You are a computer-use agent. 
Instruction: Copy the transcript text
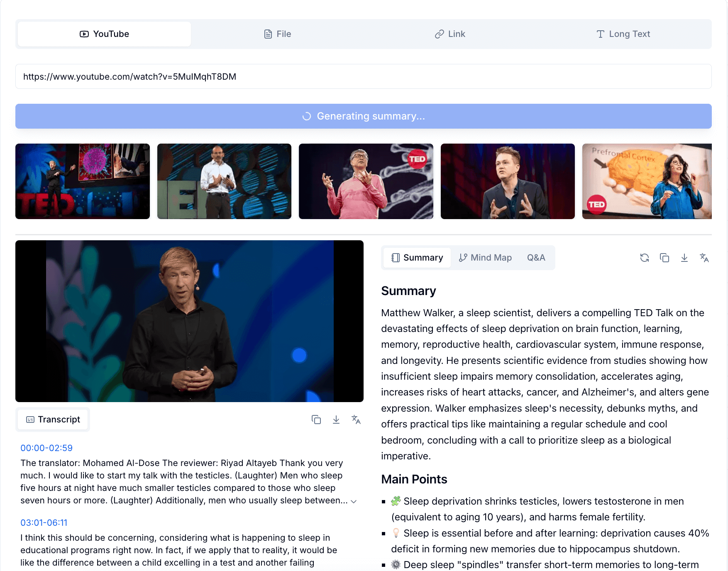pos(316,420)
